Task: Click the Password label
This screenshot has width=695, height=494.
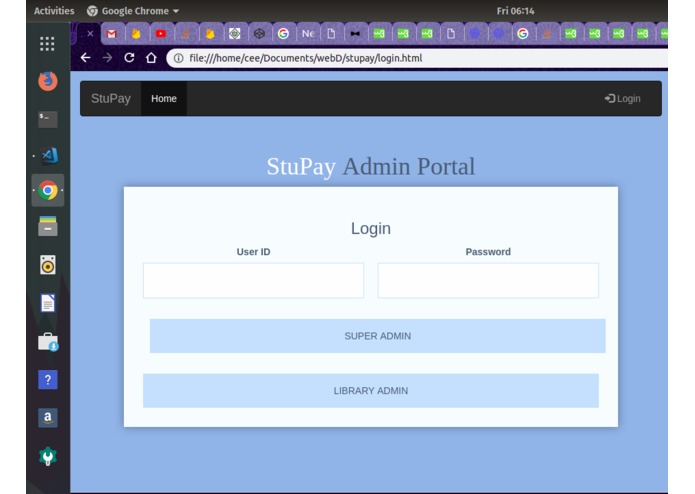Action: click(488, 252)
